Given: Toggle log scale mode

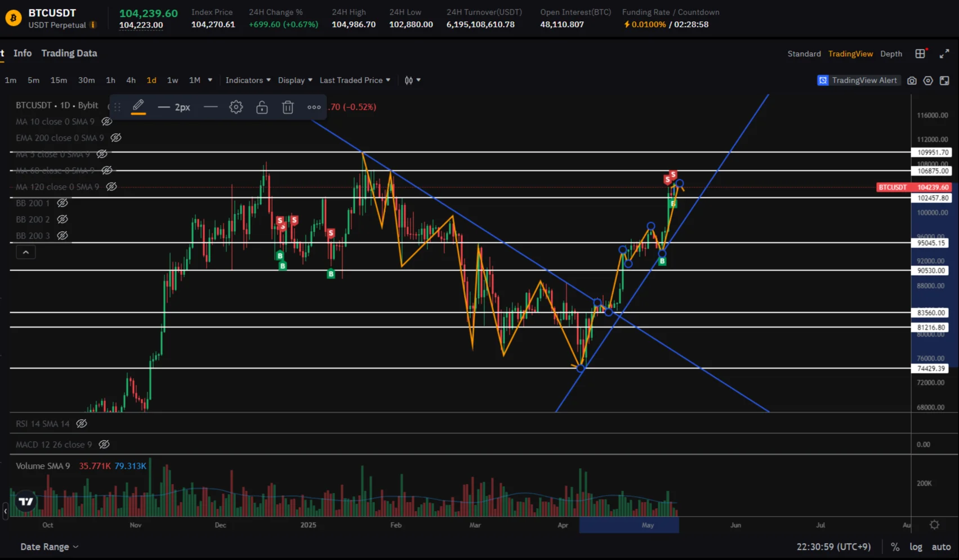Looking at the screenshot, I should click(x=916, y=546).
